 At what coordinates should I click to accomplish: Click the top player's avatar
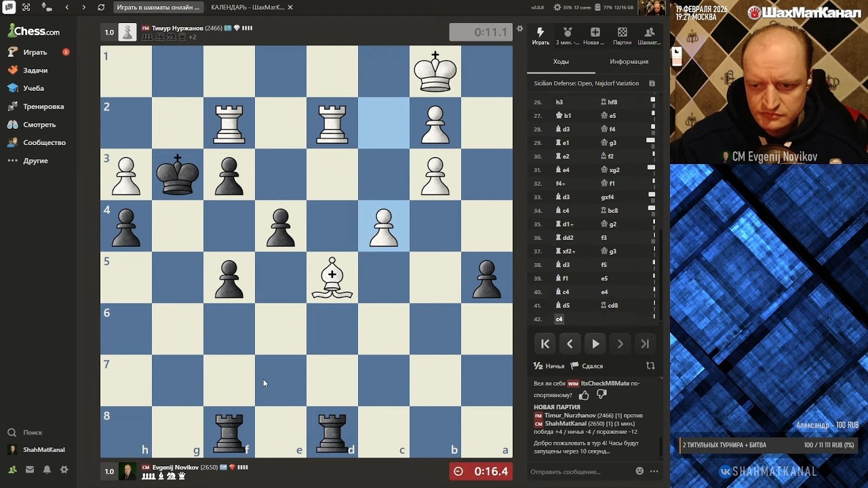[127, 32]
